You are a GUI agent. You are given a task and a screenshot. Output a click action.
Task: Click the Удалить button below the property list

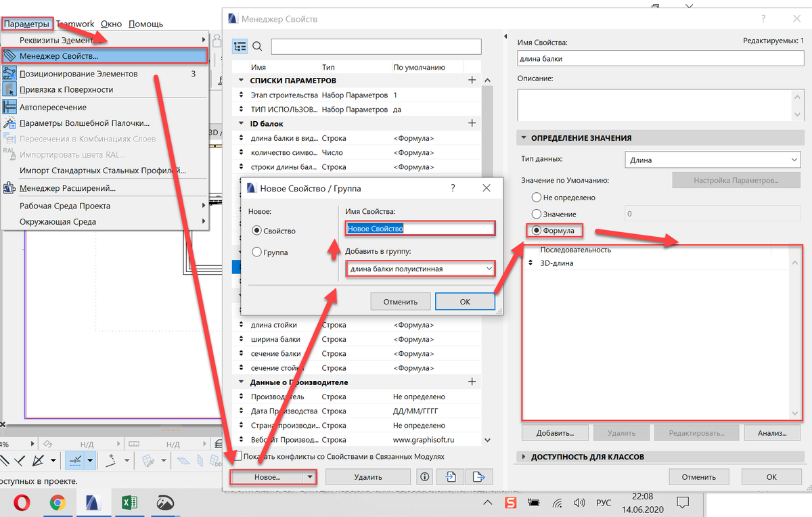pos(368,476)
